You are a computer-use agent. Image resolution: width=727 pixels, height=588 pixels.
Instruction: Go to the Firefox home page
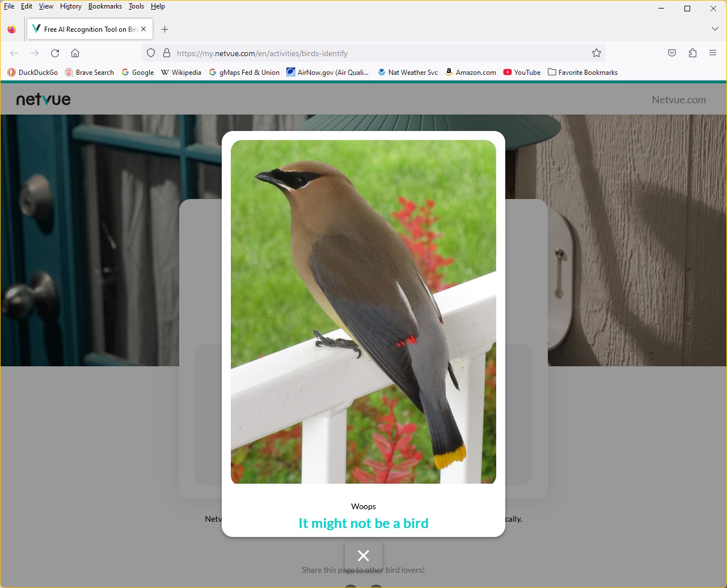(75, 53)
